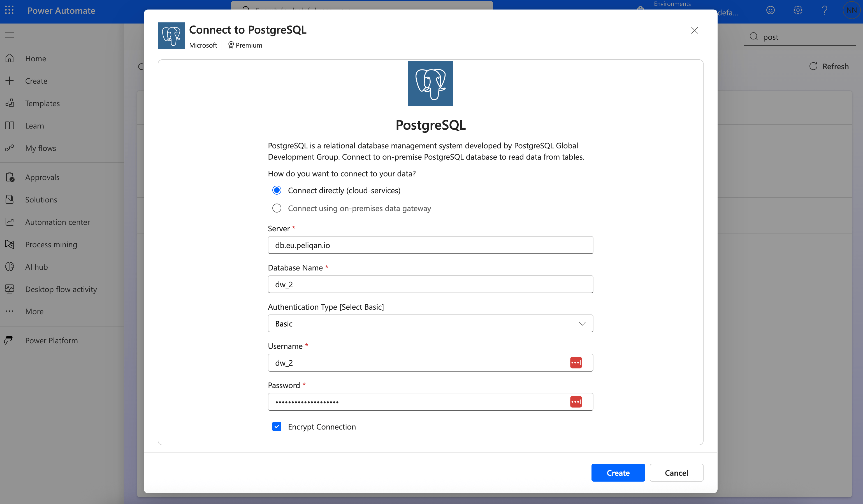This screenshot has height=504, width=863.
Task: Click the Learn book icon
Action: [x=10, y=125]
